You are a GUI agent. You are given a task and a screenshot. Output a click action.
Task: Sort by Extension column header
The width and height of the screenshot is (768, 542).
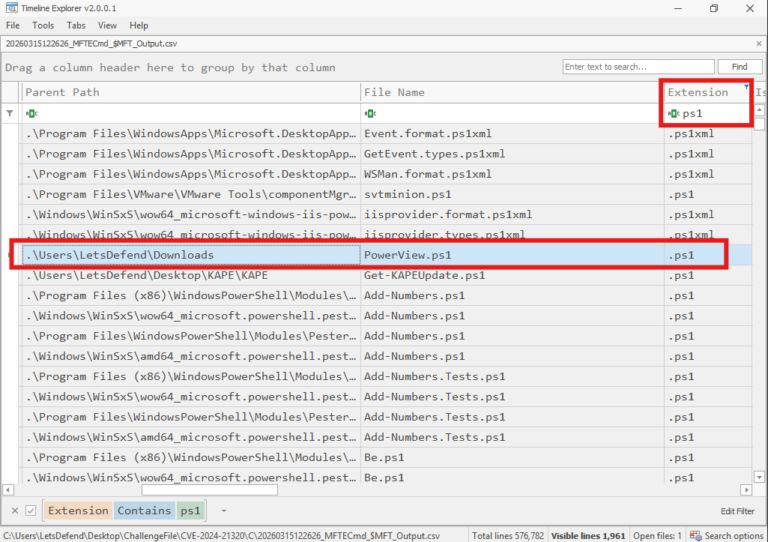[x=698, y=92]
